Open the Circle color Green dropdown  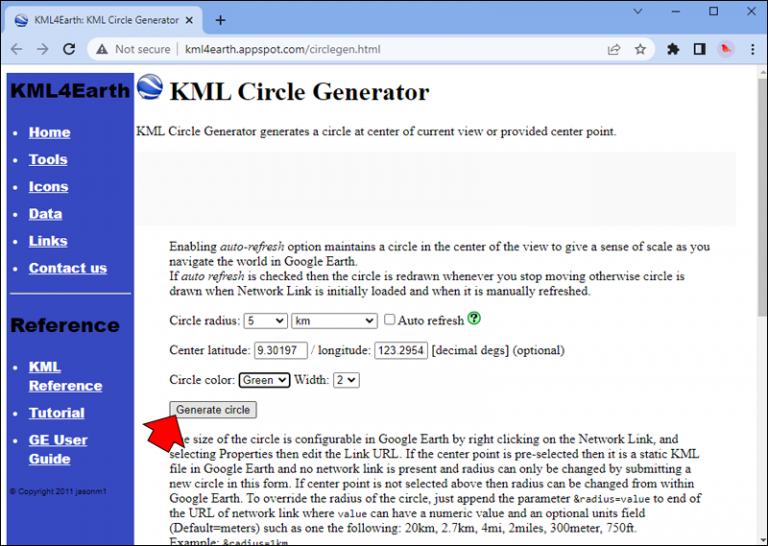[x=264, y=380]
